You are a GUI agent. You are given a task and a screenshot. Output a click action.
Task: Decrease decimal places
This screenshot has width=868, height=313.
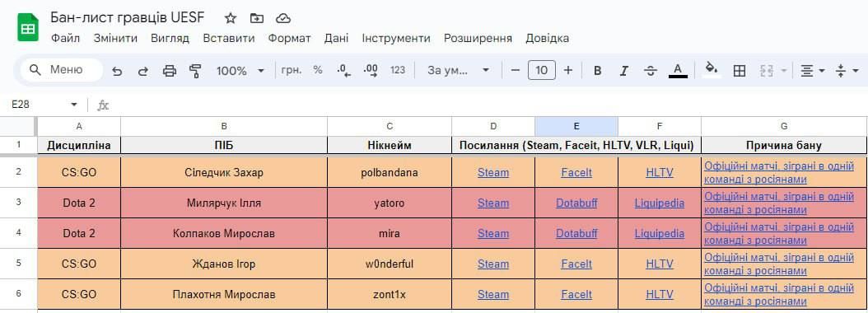click(343, 70)
